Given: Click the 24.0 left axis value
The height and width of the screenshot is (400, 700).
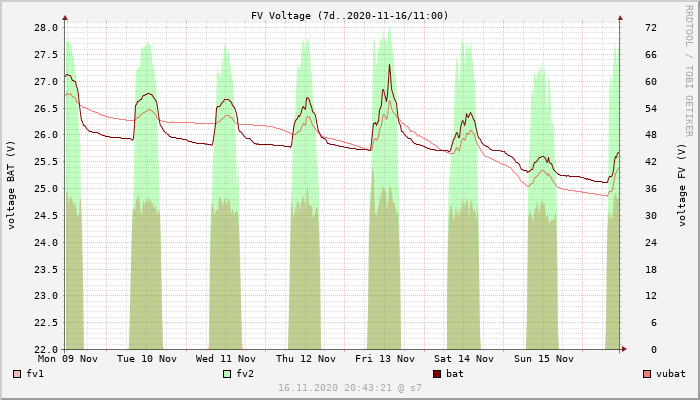Looking at the screenshot, I should (46, 242).
